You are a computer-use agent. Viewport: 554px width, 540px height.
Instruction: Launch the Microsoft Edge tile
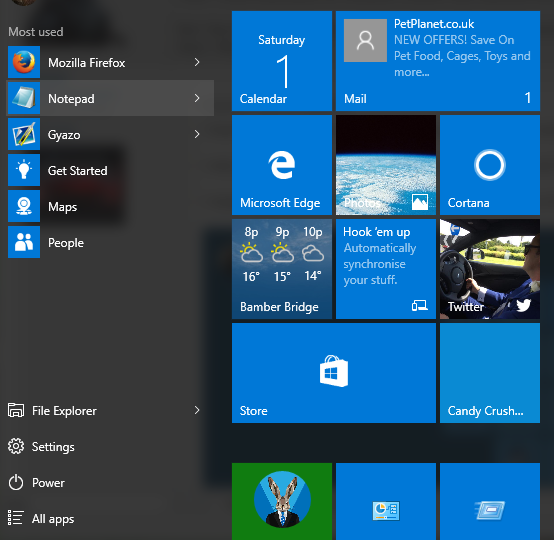tap(282, 165)
